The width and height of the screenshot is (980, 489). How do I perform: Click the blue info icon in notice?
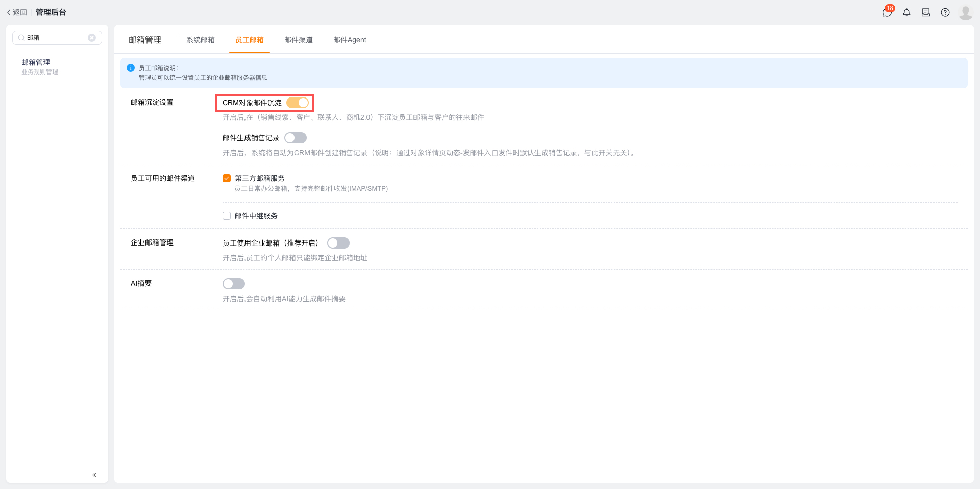pyautogui.click(x=131, y=68)
